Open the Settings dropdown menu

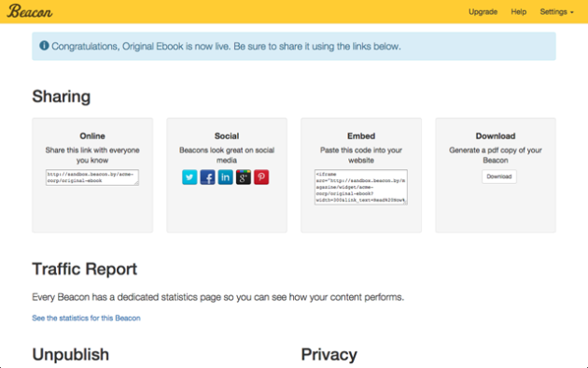pyautogui.click(x=557, y=11)
